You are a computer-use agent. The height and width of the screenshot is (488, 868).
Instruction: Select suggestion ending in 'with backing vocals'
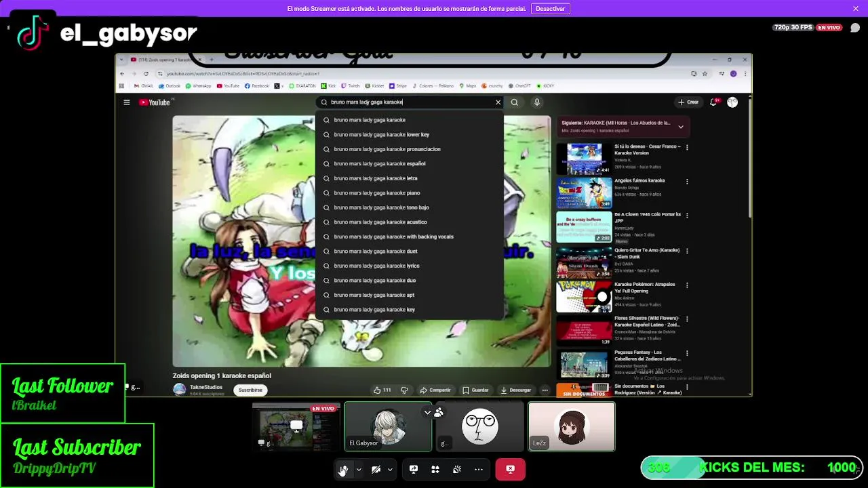[410, 237]
